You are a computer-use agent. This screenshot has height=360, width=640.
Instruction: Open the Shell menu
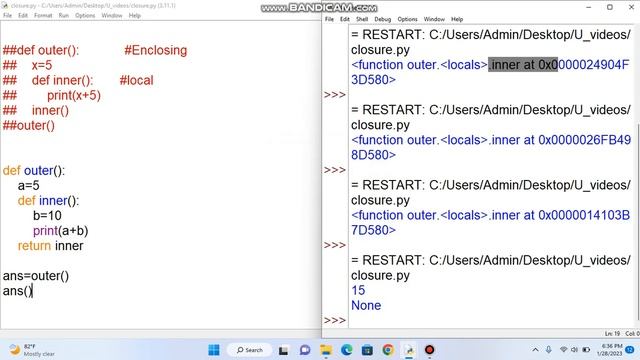[x=362, y=19]
